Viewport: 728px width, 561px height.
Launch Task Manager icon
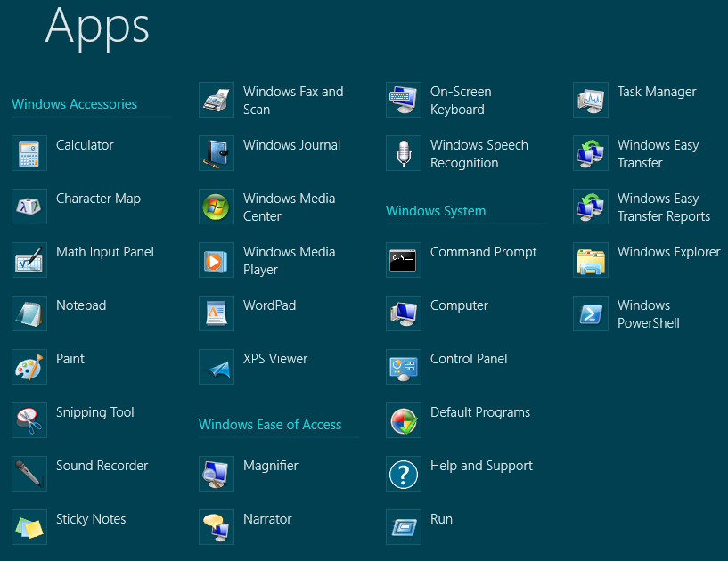point(591,100)
